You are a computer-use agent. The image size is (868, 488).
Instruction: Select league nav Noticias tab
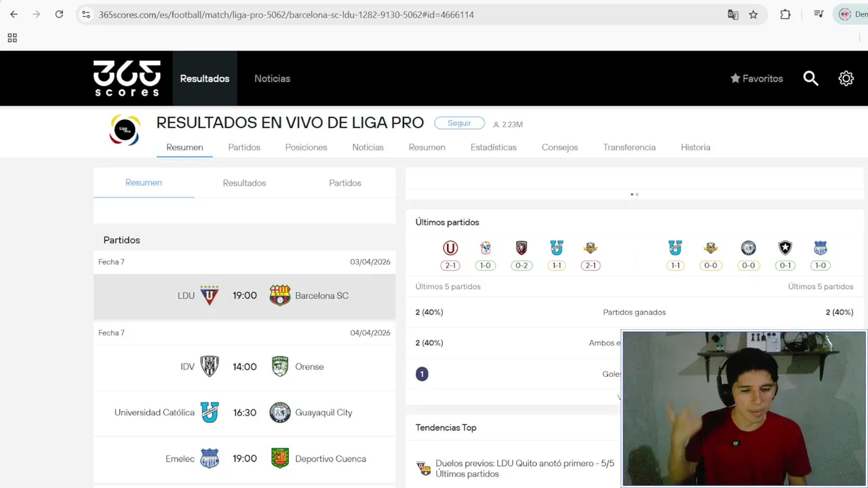[368, 147]
